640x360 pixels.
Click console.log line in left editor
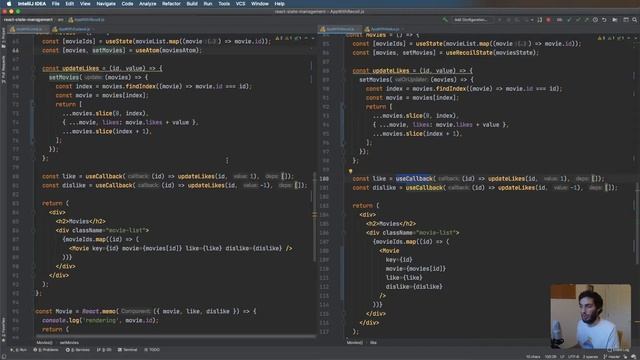click(100, 320)
